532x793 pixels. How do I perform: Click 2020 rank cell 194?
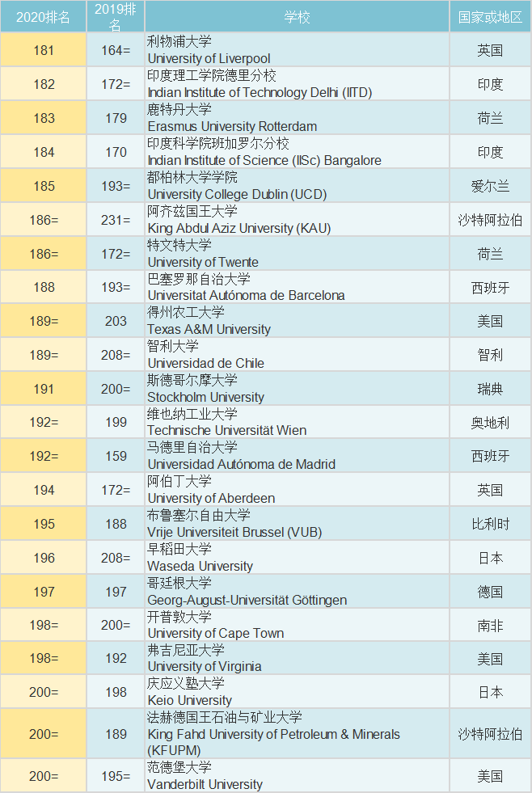tap(44, 490)
